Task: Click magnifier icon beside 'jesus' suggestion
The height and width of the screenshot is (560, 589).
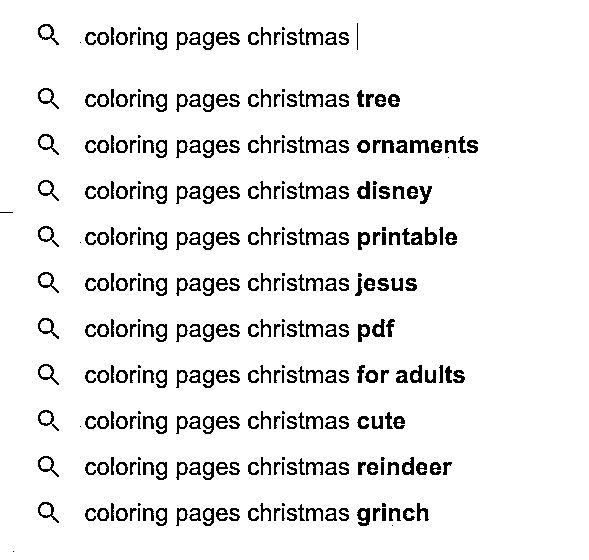Action: click(x=48, y=282)
